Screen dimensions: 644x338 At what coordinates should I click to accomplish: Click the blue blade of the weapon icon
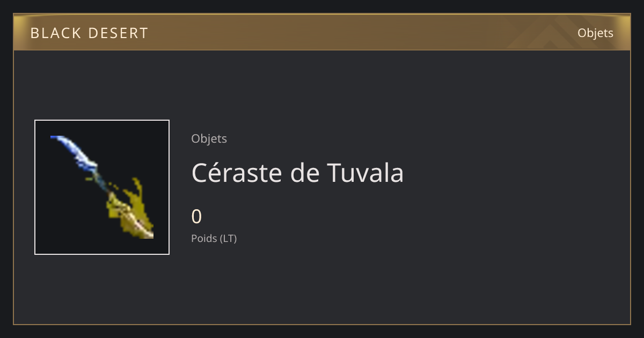pos(74,150)
